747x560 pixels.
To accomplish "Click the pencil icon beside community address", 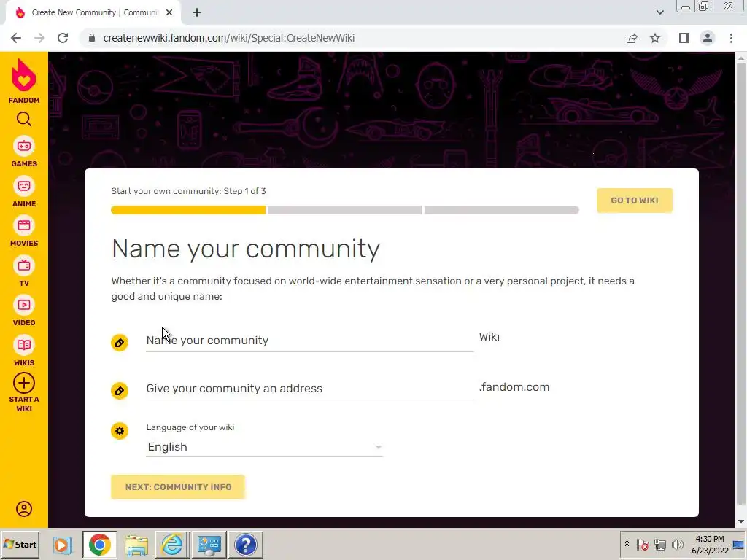I will pyautogui.click(x=120, y=391).
